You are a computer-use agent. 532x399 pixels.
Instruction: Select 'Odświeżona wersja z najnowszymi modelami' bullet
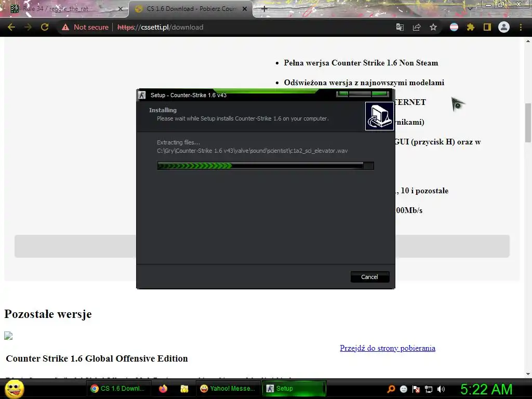click(x=364, y=83)
